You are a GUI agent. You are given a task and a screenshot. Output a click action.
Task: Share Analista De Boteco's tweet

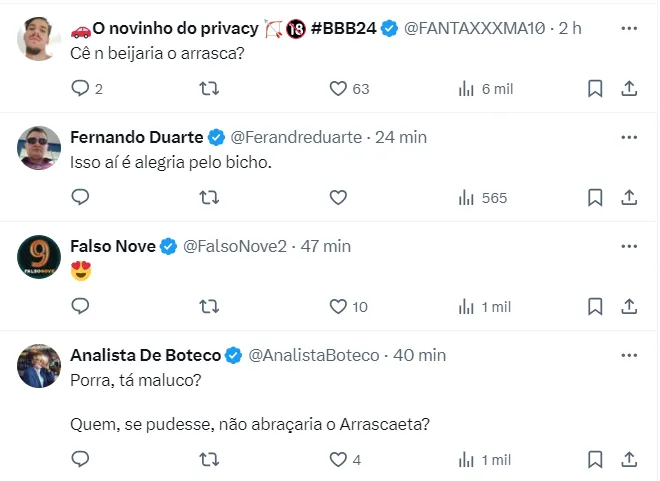pos(629,460)
